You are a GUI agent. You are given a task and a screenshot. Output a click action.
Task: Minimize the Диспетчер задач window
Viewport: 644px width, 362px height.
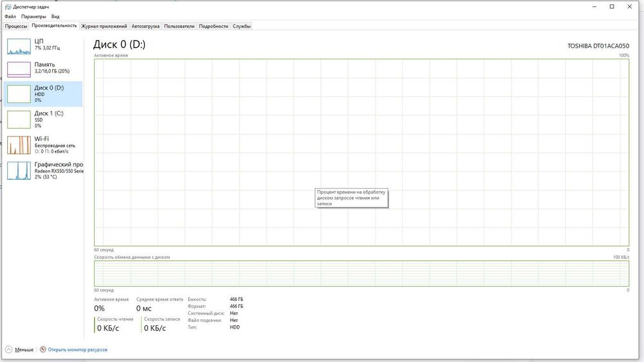(594, 6)
